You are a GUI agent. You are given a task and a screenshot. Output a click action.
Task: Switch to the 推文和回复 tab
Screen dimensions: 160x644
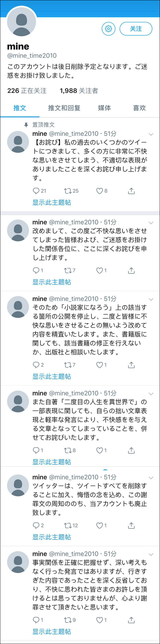tap(64, 108)
